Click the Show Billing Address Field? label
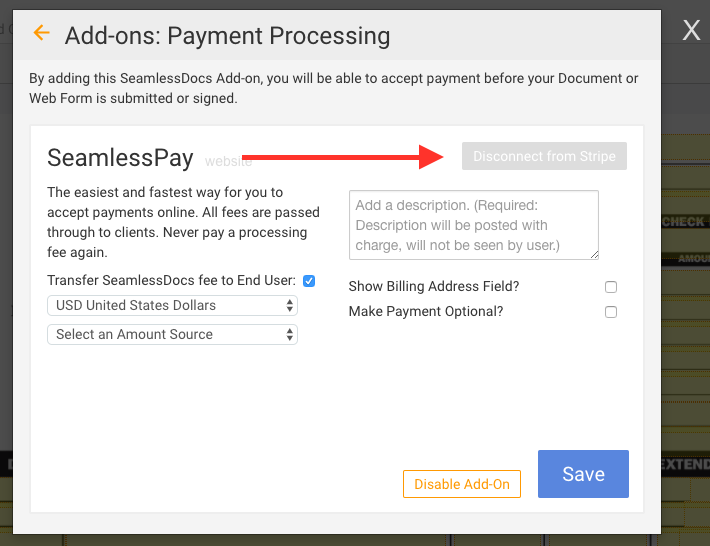The height and width of the screenshot is (546, 710). pyautogui.click(x=434, y=287)
